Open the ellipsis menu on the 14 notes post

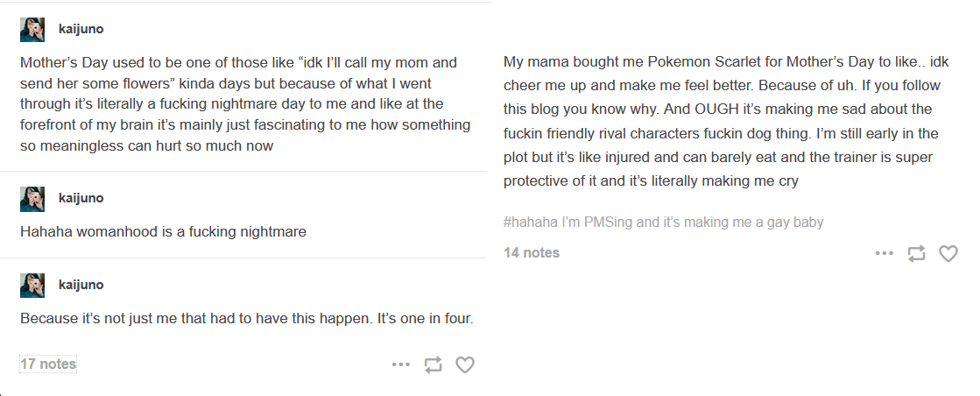(885, 253)
